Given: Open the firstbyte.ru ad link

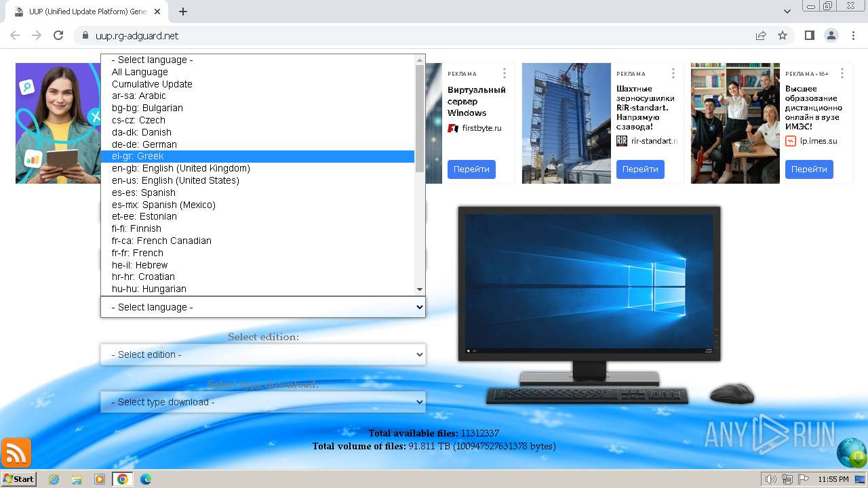Looking at the screenshot, I should point(481,128).
